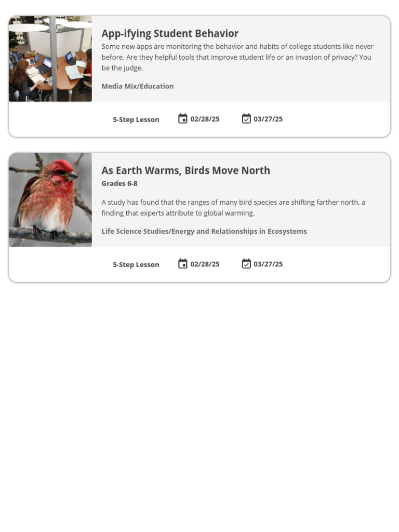
Task: Click the due date checkmark icon for App-ifying Student Behavior
Action: point(246,119)
